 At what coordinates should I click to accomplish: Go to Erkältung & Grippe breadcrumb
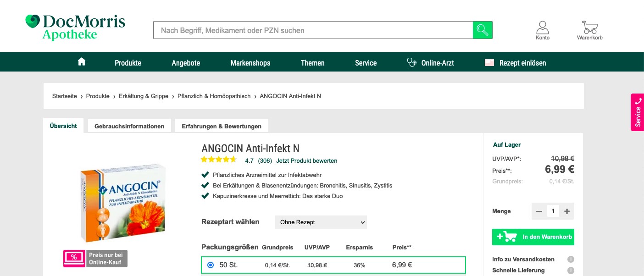[144, 96]
